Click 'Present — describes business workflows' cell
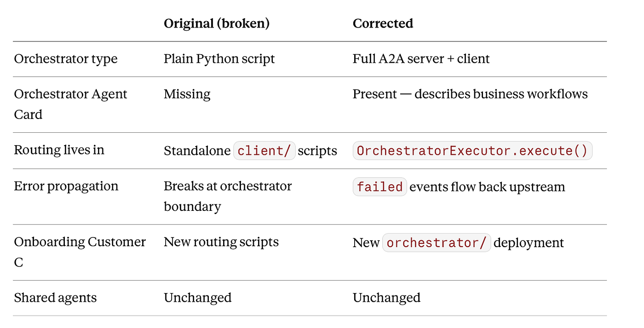The image size is (644, 328). point(470,94)
